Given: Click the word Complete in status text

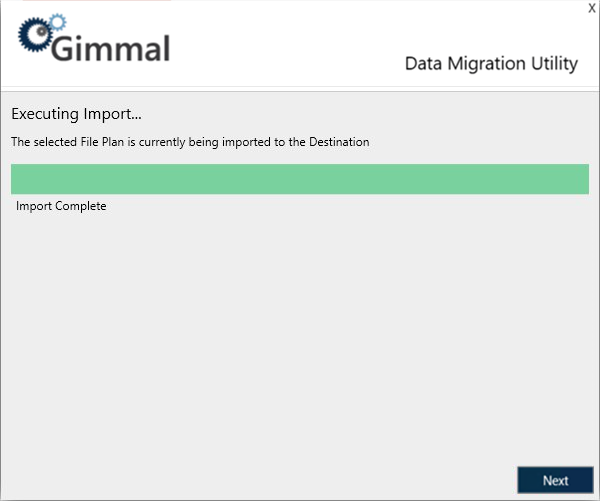Looking at the screenshot, I should (81, 206).
